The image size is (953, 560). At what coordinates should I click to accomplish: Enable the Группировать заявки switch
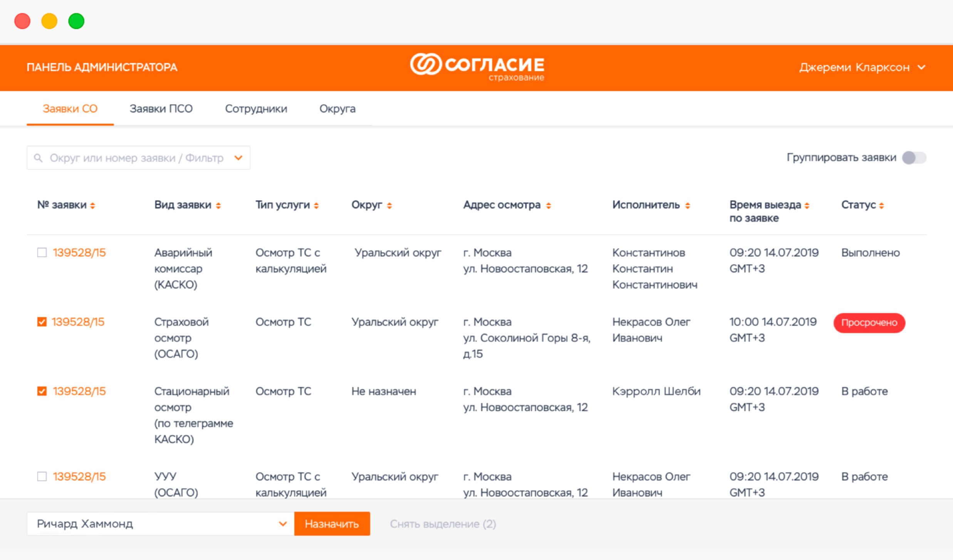point(914,158)
